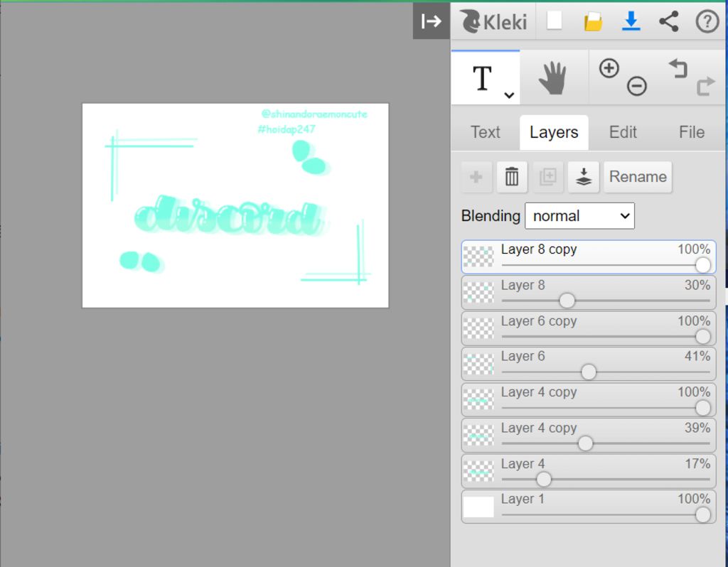Click the Layer 6 thumbnail

click(x=478, y=364)
